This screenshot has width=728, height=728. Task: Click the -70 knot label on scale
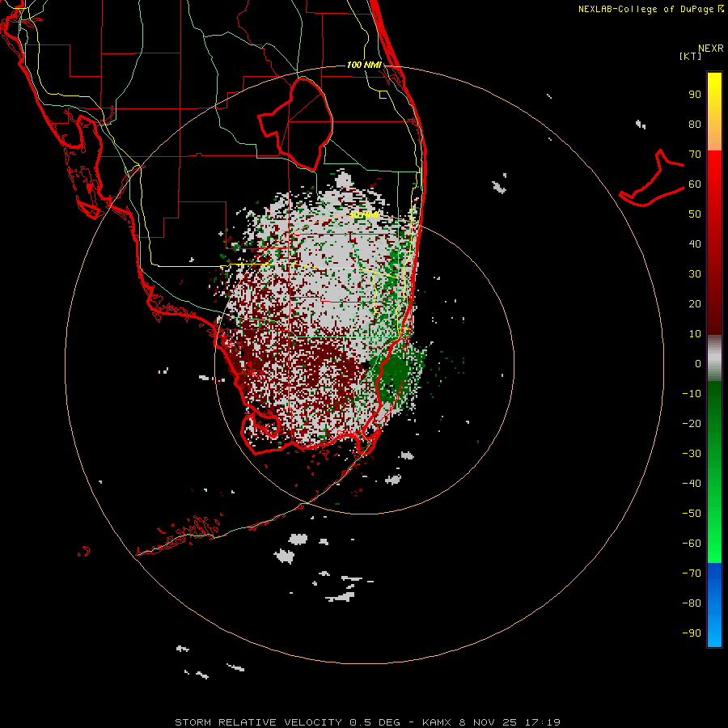point(692,573)
